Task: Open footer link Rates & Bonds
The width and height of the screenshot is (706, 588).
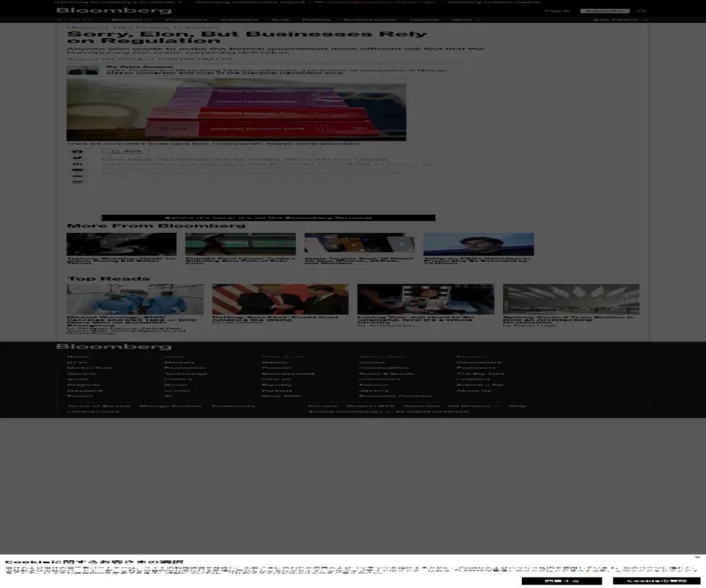Action: 387,373
